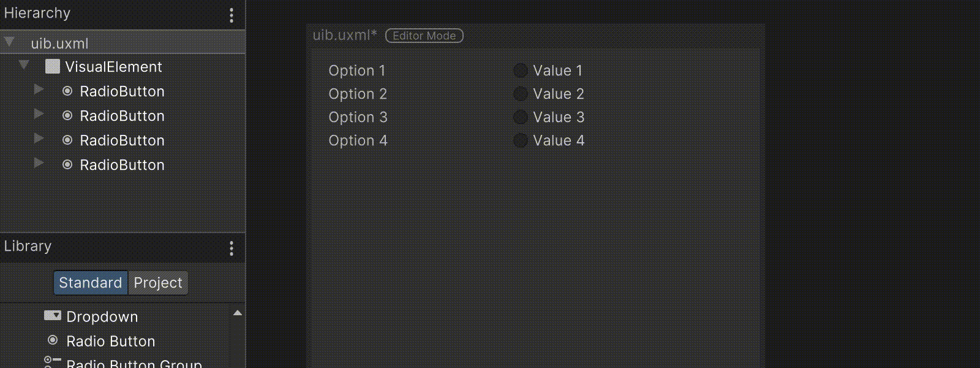Click the Dropdown icon in Library
The image size is (980, 368).
(x=53, y=316)
